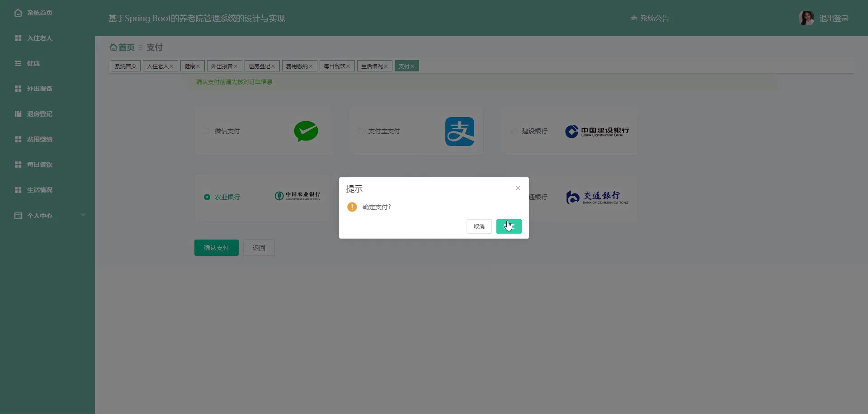Close the 生活情况 tab
This screenshot has width=868, height=414.
pos(386,66)
